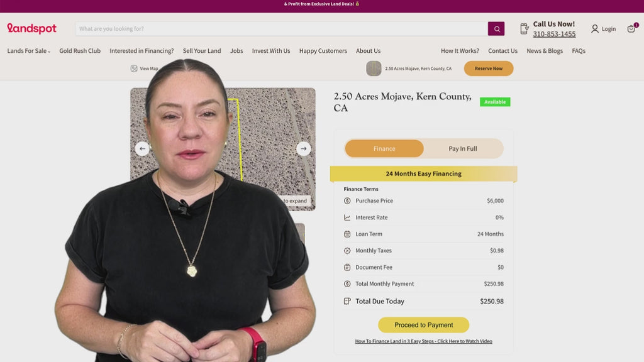Screen dimensions: 644x362
Task: Click the phone icon beside Call Us Now
Action: tap(524, 29)
